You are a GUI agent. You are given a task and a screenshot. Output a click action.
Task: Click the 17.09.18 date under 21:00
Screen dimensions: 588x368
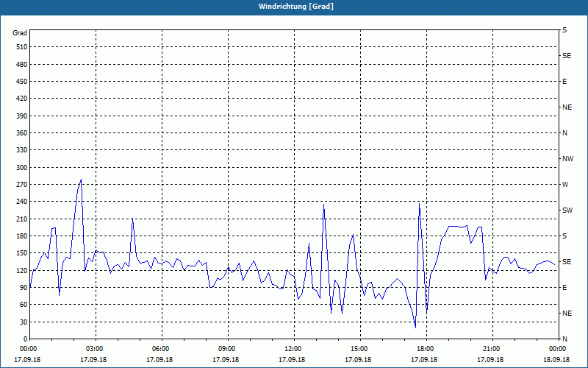point(490,360)
